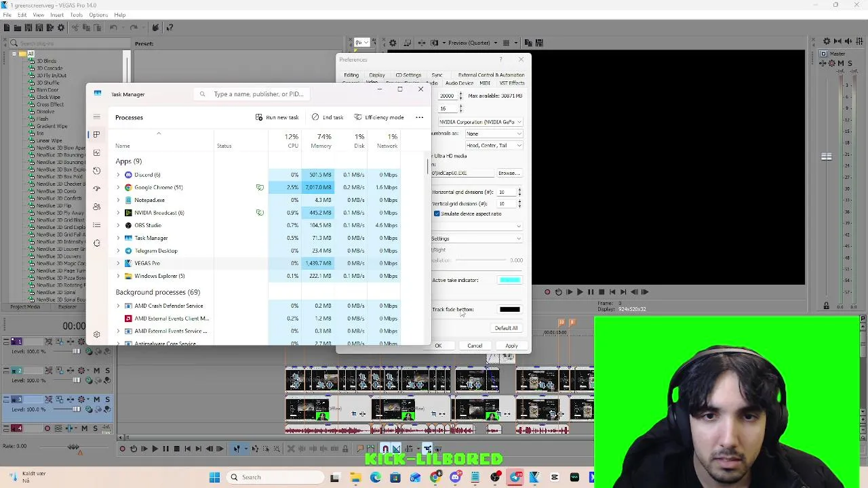
Task: Switch to VST Effects tab in Preferences
Action: coord(512,83)
